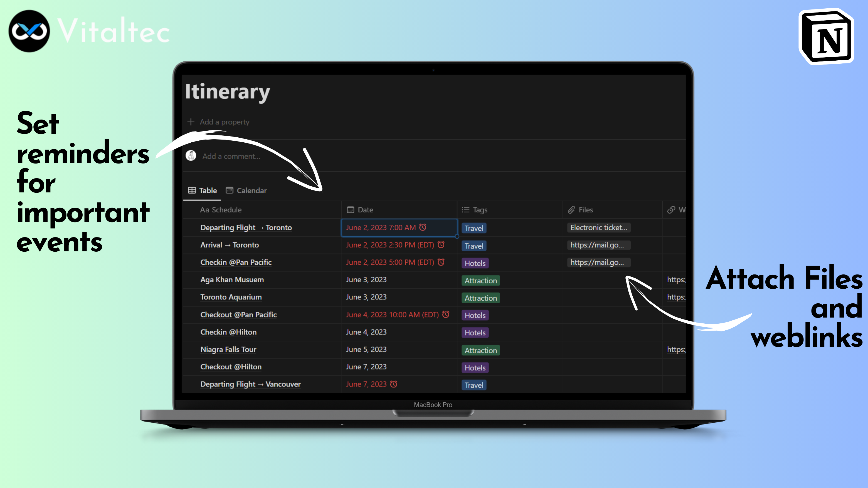Click the Notion logo in the top corner
The width and height of the screenshot is (868, 488).
pyautogui.click(x=826, y=36)
